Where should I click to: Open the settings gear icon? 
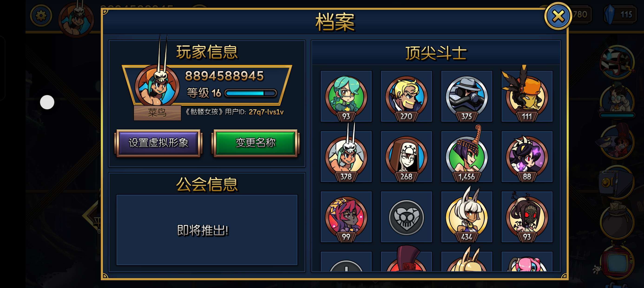click(41, 16)
